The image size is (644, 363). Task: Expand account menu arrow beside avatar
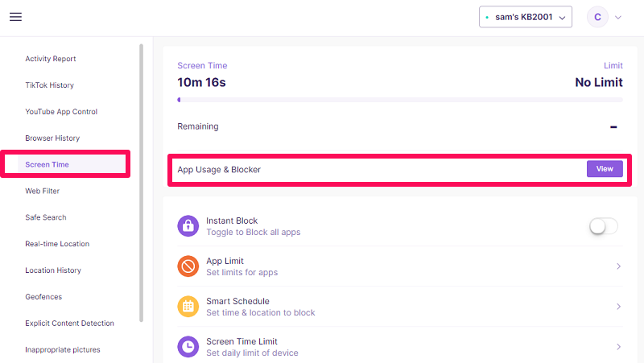click(618, 17)
